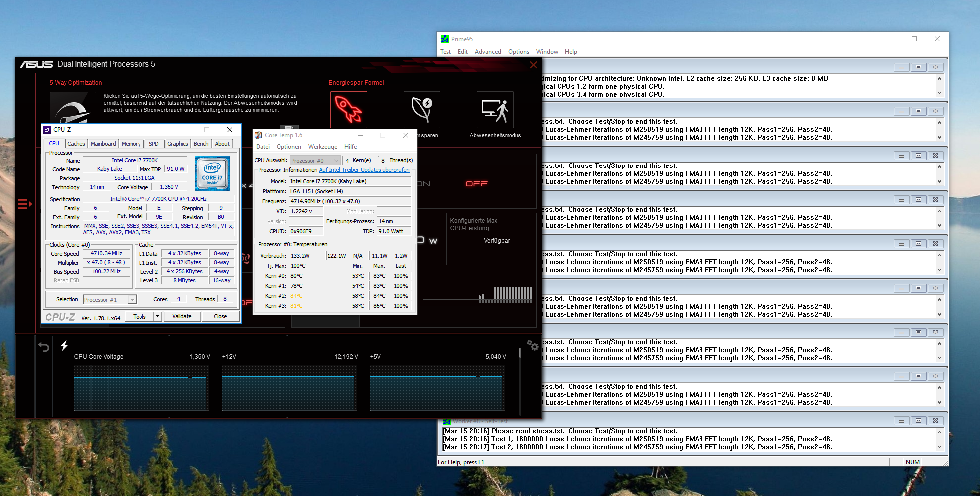
Task: Switch to the Mainboard tab in CPU-Z
Action: click(x=103, y=144)
